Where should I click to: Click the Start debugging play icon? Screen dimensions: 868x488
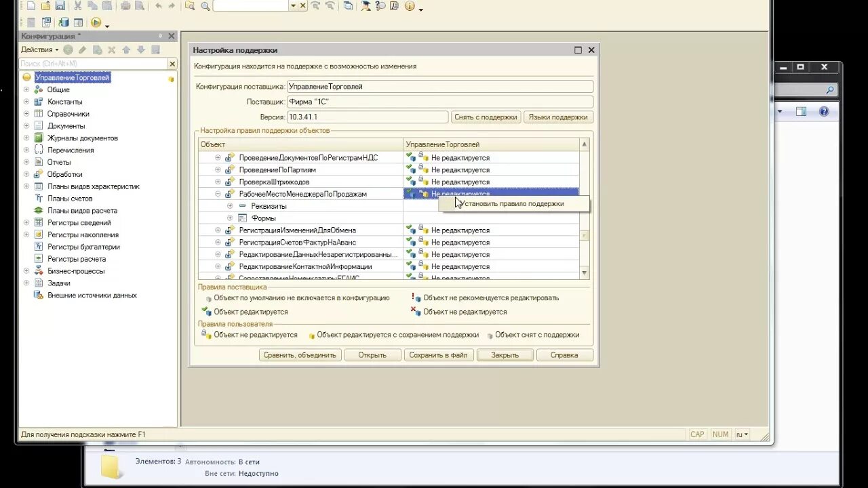[96, 22]
